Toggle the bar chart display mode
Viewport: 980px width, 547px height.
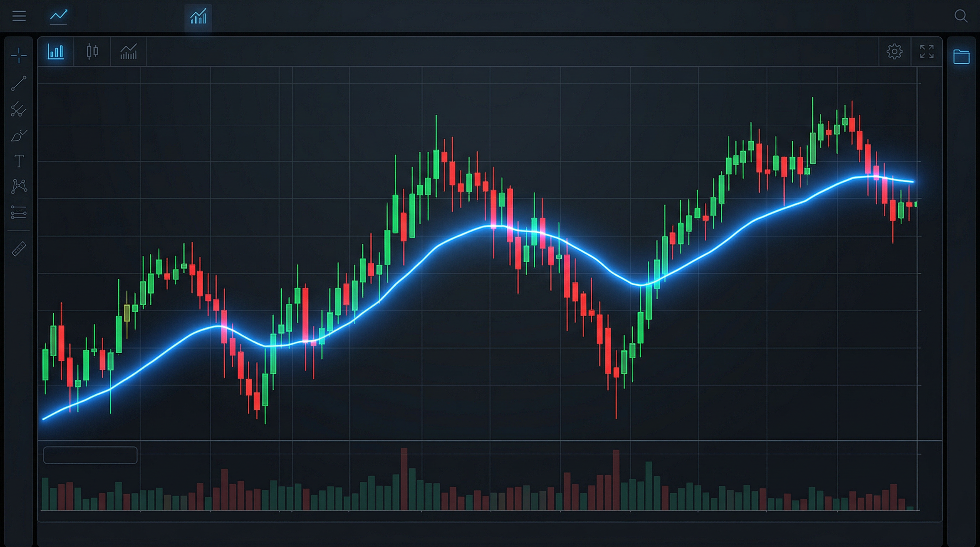(56, 52)
